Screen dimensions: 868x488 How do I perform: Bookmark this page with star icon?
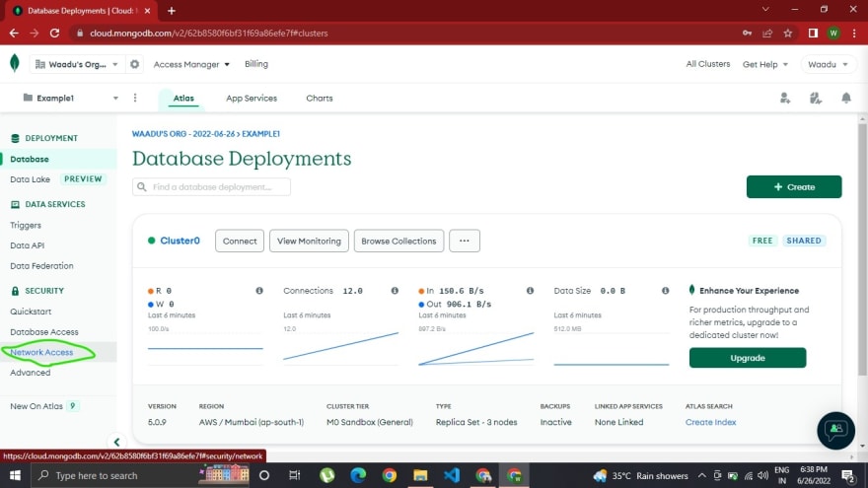(x=788, y=34)
